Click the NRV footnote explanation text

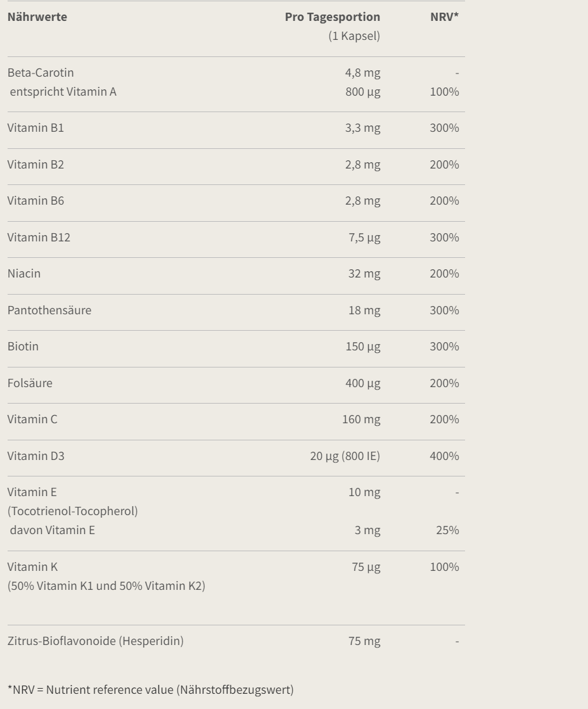tap(151, 689)
